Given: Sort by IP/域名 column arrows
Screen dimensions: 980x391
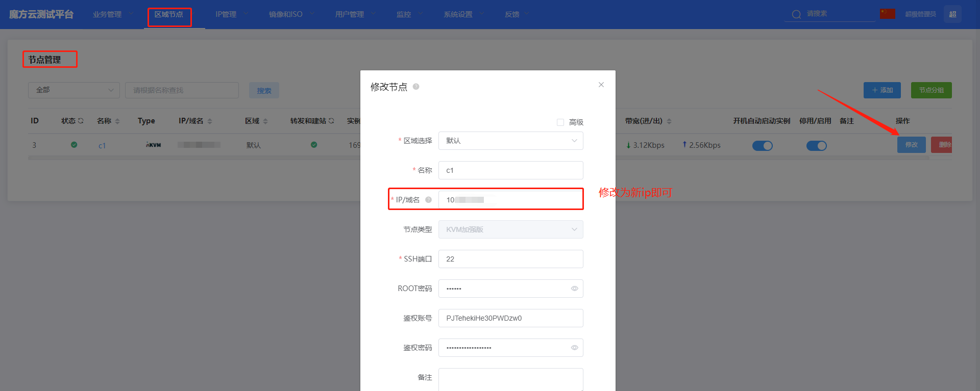Looking at the screenshot, I should click(210, 121).
